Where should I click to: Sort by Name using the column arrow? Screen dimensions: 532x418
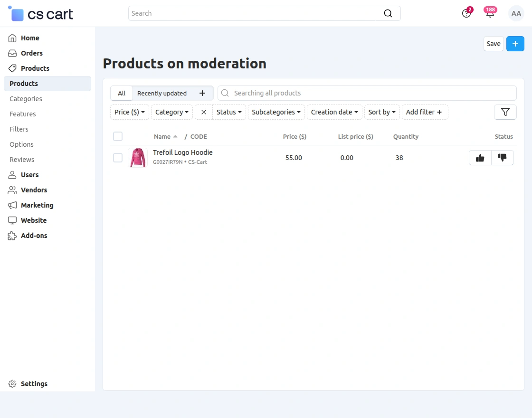pos(174,136)
